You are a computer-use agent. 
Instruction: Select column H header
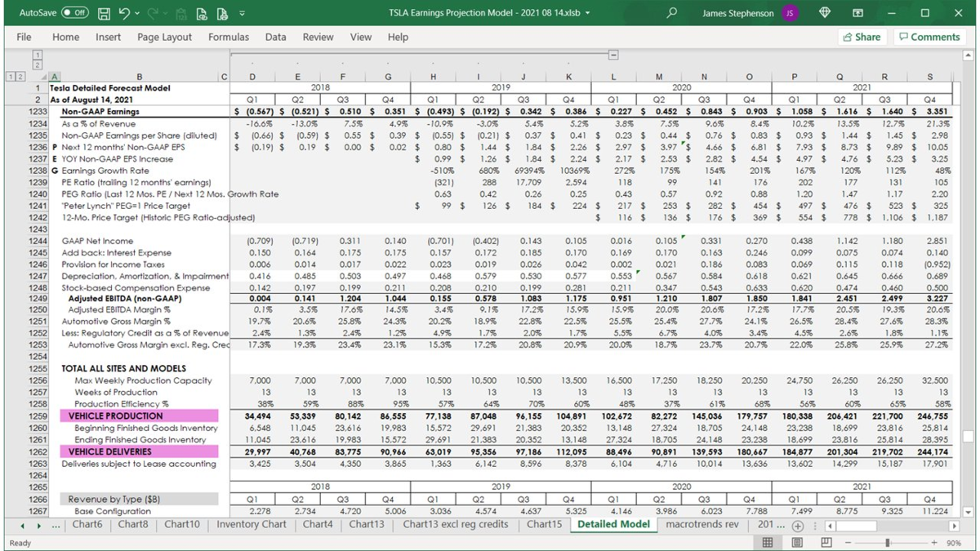[x=433, y=76]
